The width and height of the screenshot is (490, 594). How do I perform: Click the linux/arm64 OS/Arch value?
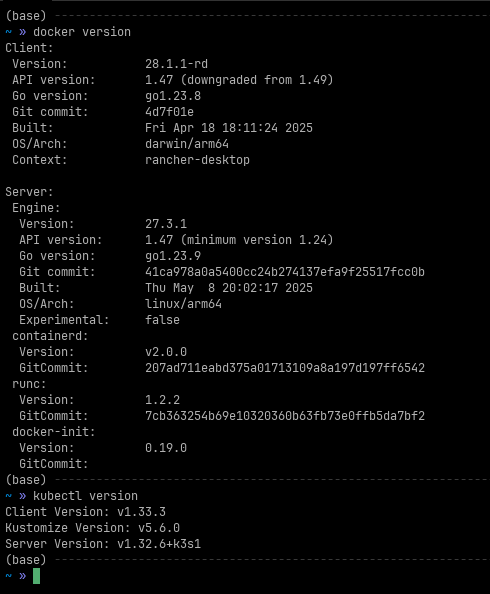tap(183, 304)
